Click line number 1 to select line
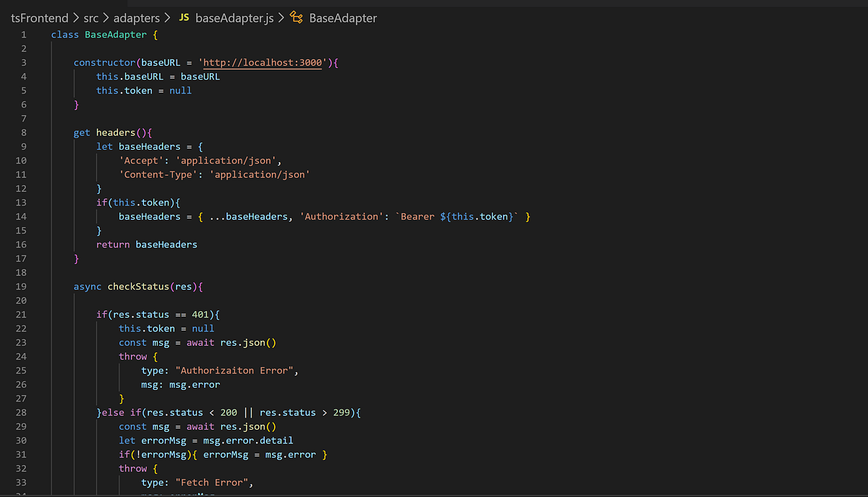This screenshot has height=497, width=868. point(23,34)
